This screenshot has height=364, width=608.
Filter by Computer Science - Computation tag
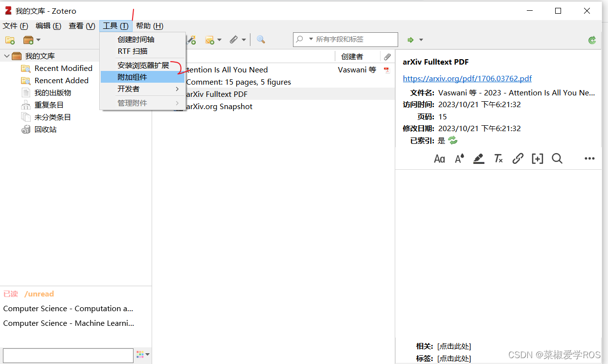(68, 309)
